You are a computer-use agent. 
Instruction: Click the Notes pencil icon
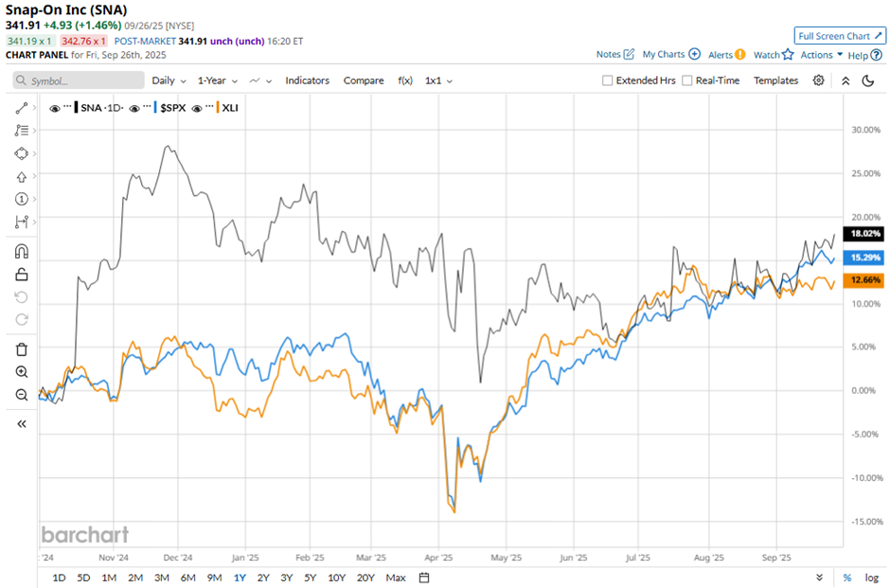629,54
